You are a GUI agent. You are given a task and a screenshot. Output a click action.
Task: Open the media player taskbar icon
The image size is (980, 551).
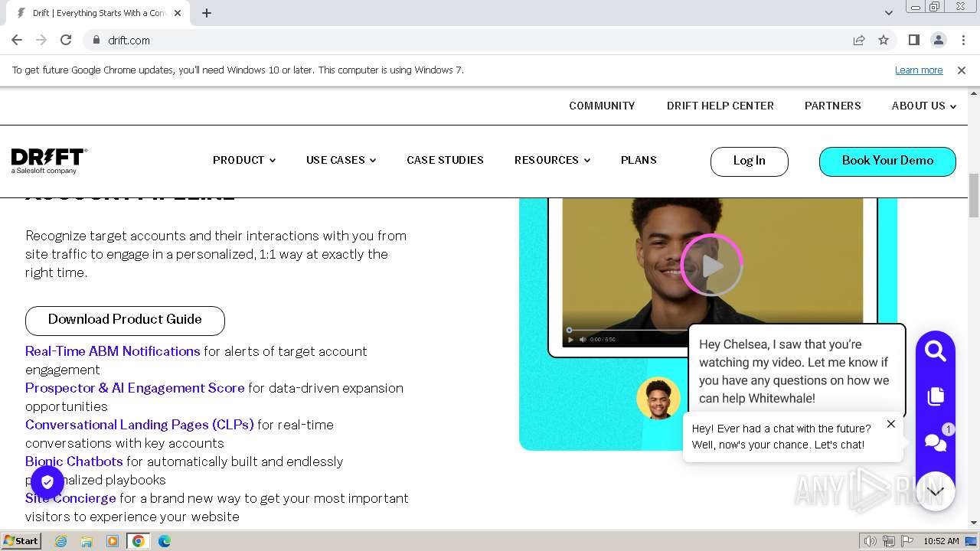tap(113, 541)
